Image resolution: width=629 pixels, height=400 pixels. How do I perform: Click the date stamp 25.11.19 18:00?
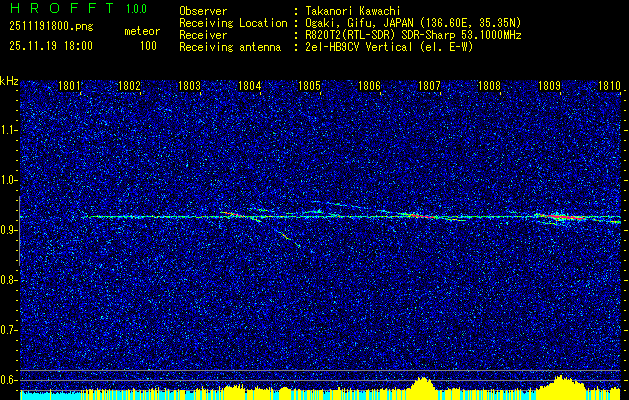[x=51, y=46]
